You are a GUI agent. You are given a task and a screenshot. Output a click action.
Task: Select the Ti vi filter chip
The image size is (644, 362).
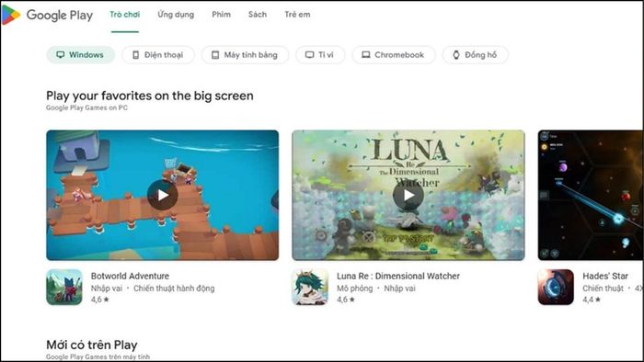(320, 55)
